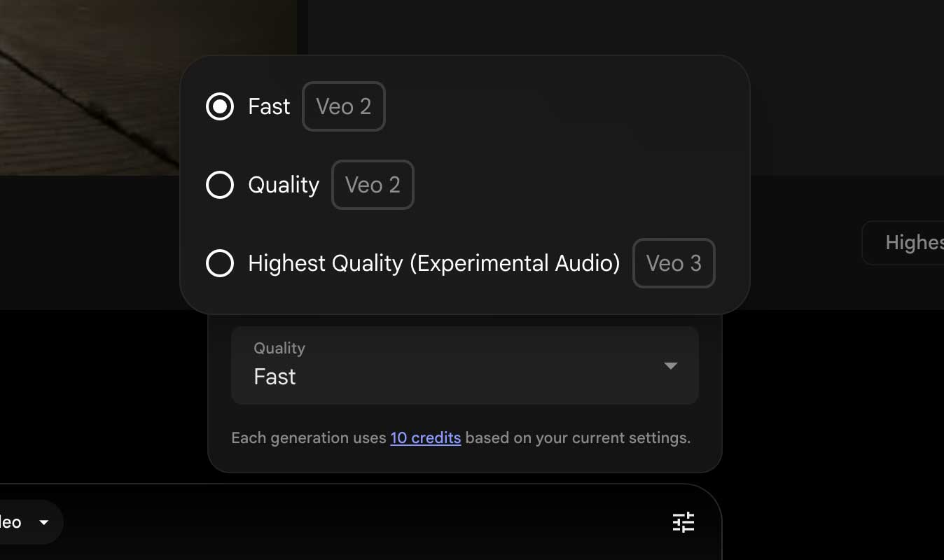This screenshot has width=944, height=560.
Task: Open the Quality combo box showing Fast
Action: (x=465, y=365)
